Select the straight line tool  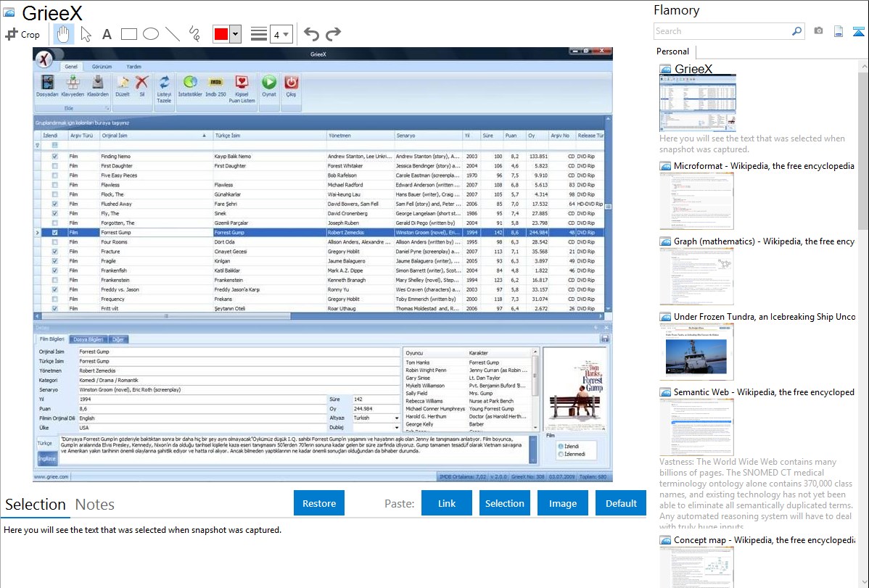coord(173,34)
